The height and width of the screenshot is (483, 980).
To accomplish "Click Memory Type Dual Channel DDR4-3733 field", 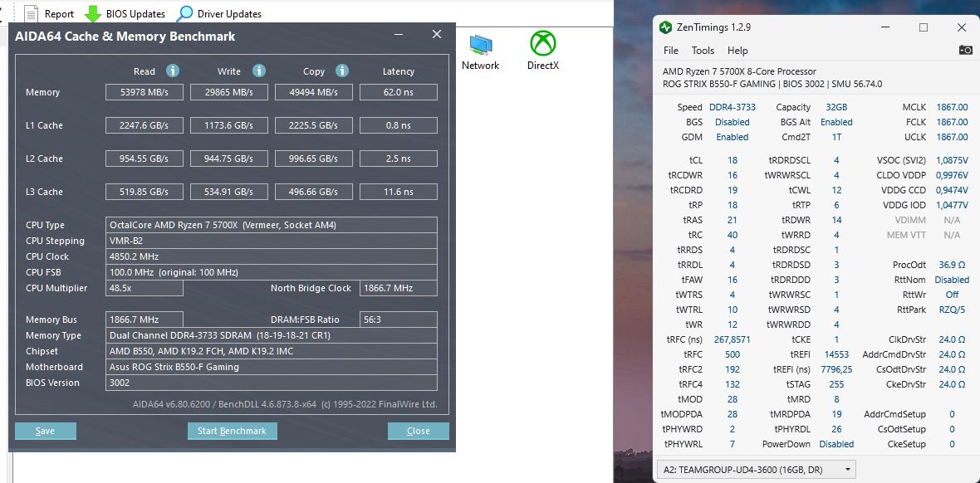I will coord(272,335).
